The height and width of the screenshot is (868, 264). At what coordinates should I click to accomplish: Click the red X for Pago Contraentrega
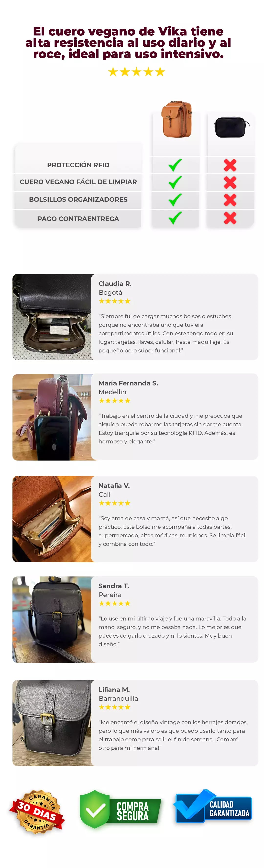coord(230,218)
